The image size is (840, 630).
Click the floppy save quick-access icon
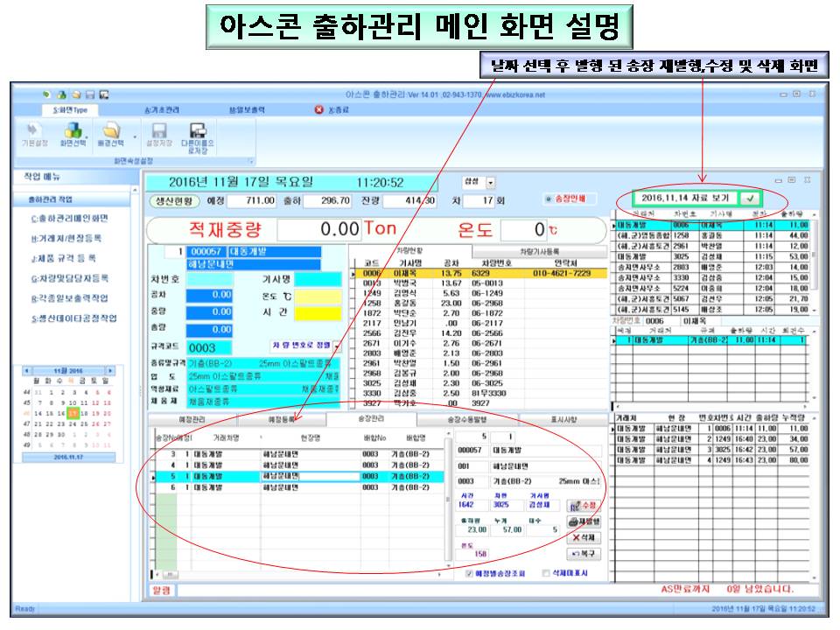click(x=90, y=94)
